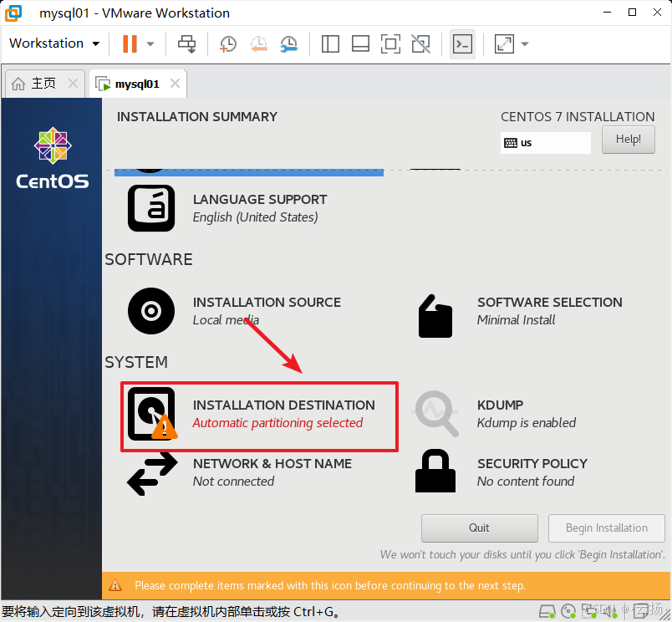
Task: Revert to the previous snapshot
Action: click(259, 43)
